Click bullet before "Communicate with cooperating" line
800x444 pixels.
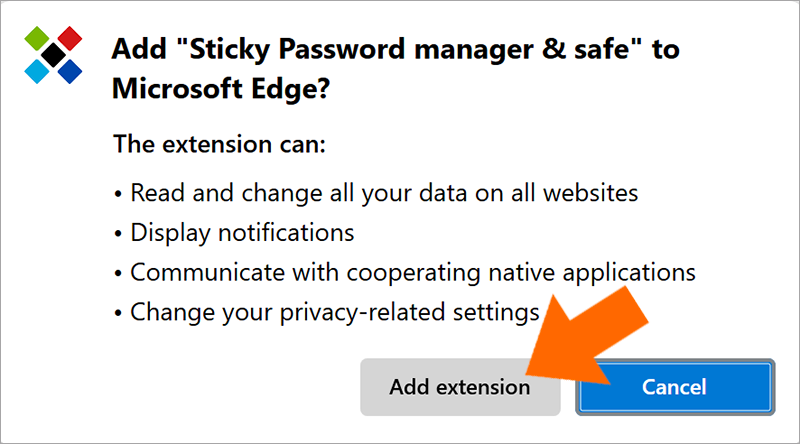point(118,274)
